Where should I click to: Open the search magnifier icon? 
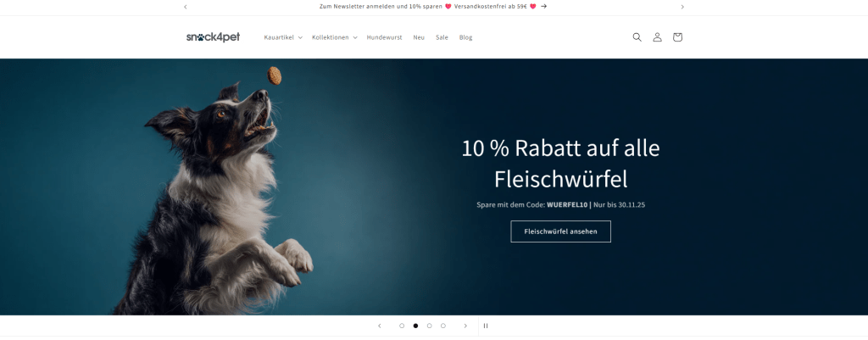[x=637, y=37]
